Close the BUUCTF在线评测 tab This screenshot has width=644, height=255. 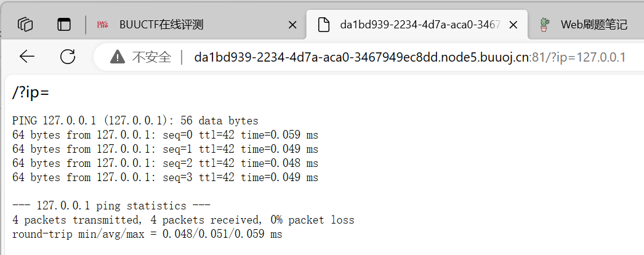(292, 25)
